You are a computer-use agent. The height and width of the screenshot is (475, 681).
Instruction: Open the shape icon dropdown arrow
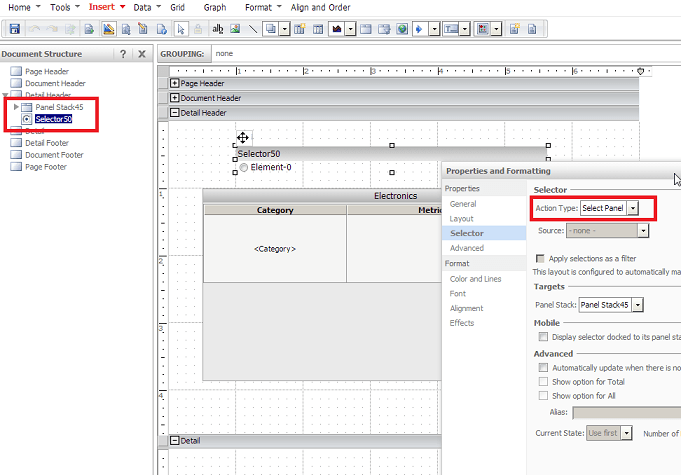(x=284, y=29)
